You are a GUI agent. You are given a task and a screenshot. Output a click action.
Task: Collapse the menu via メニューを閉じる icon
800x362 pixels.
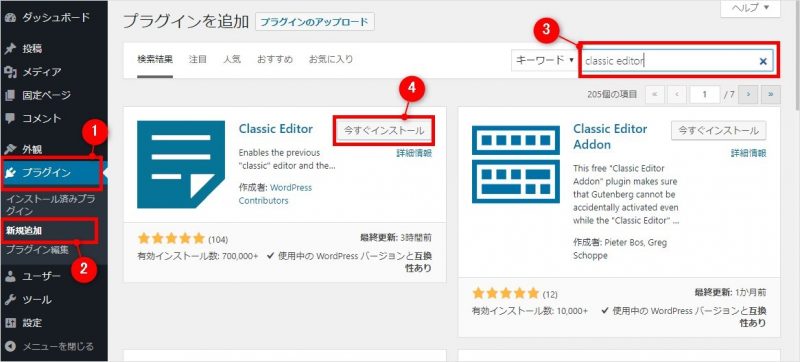[x=10, y=347]
